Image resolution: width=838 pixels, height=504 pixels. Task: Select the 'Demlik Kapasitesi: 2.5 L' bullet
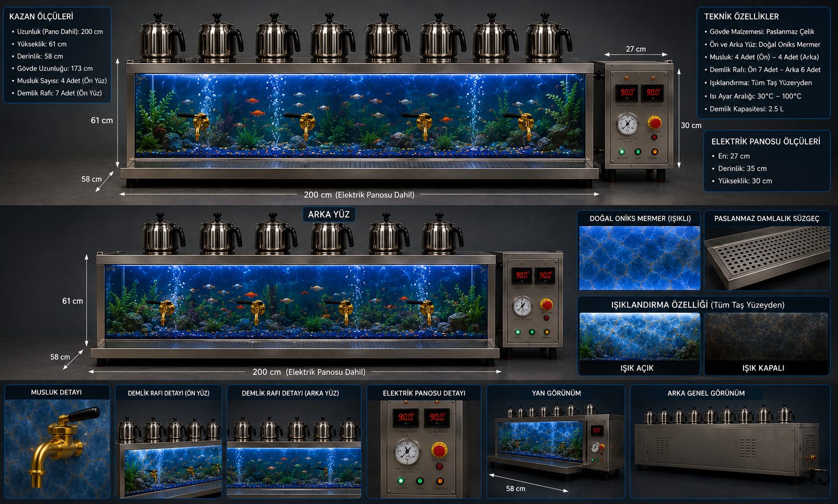tap(746, 109)
